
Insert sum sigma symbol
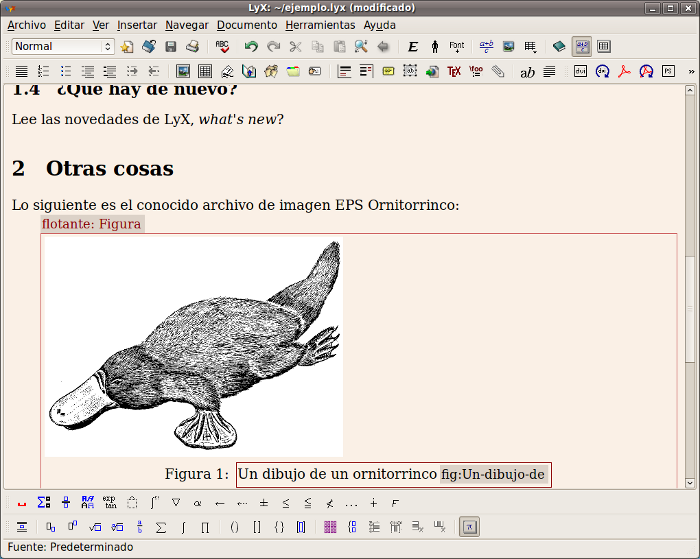pos(161,527)
